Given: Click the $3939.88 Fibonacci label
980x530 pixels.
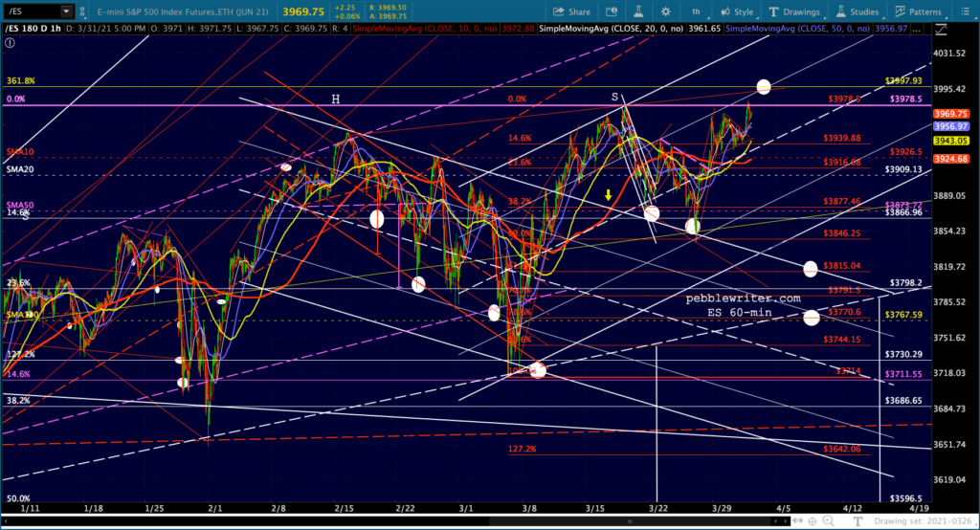Looking at the screenshot, I should 842,138.
